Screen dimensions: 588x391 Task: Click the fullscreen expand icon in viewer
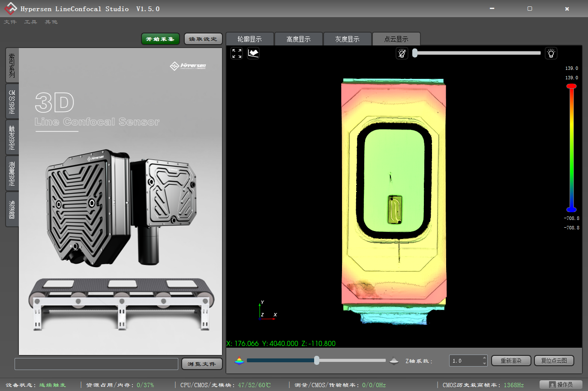click(237, 53)
